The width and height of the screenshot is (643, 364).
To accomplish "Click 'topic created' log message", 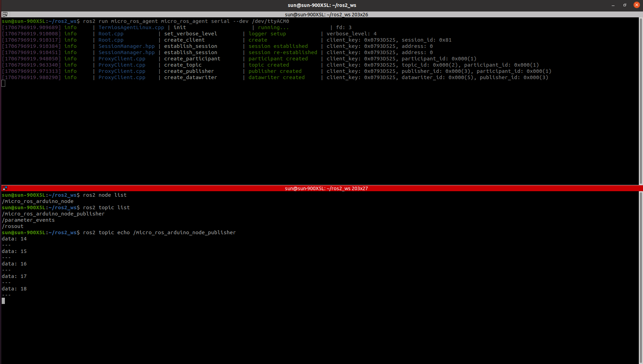I will pyautogui.click(x=269, y=65).
